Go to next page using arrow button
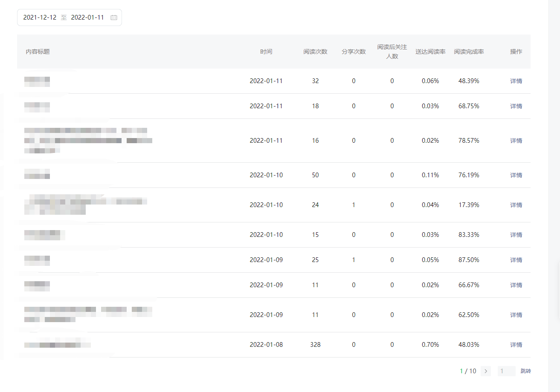Screen dimensions: 560x392 [x=485, y=371]
